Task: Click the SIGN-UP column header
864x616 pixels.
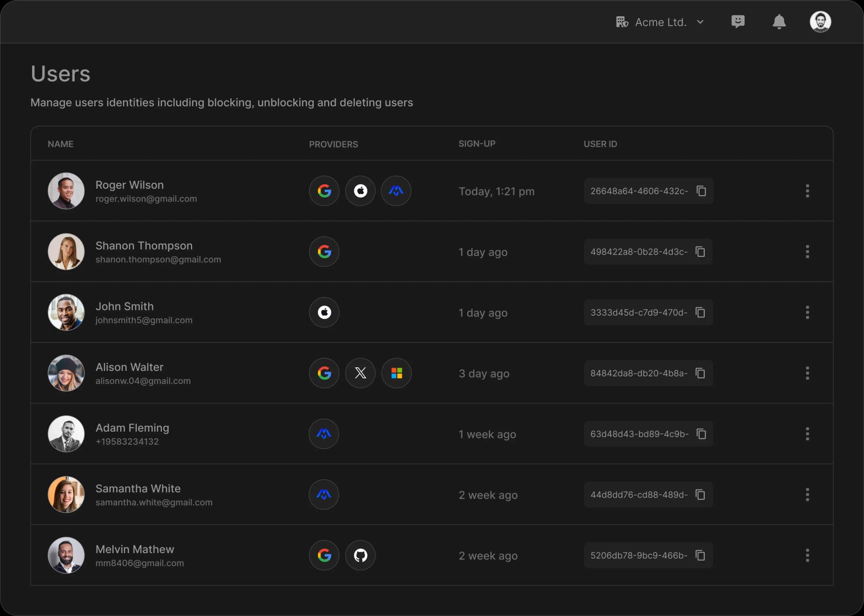Action: click(477, 144)
